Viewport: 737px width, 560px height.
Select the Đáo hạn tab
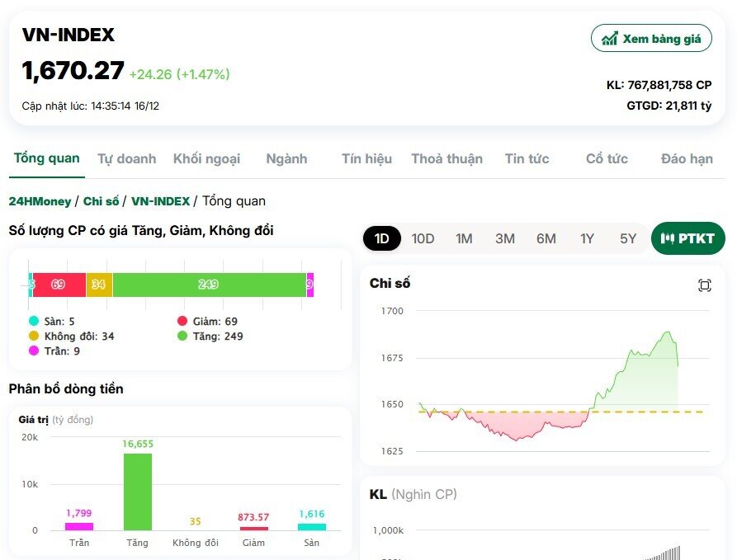point(687,158)
